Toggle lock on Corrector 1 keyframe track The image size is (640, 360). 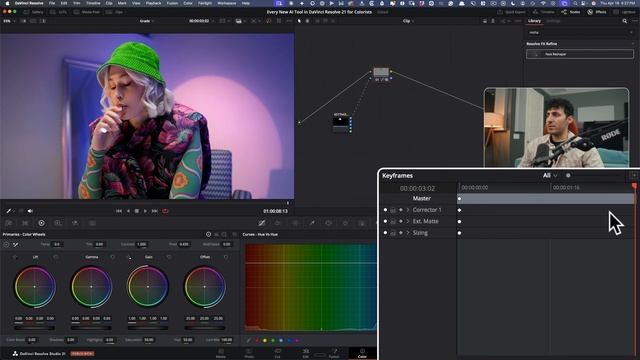393,210
